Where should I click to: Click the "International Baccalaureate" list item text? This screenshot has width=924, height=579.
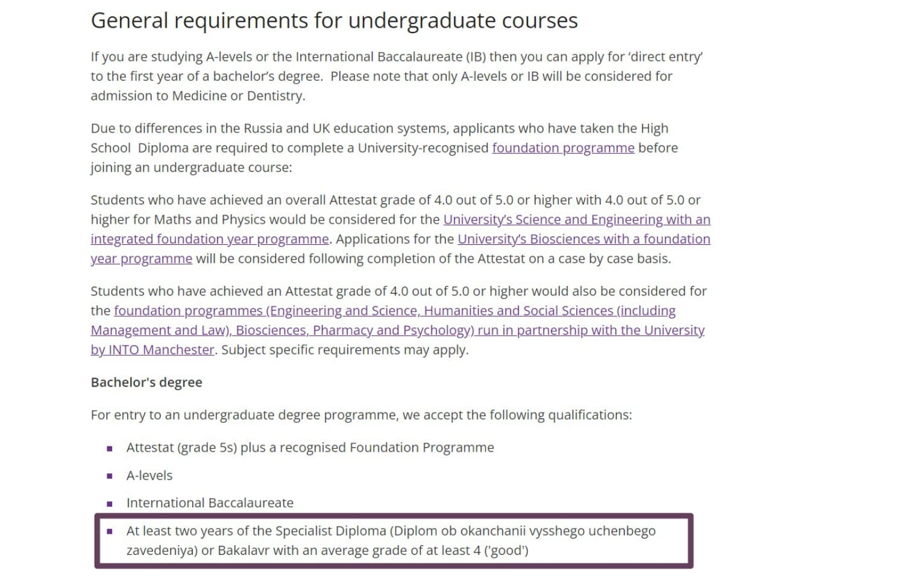[x=210, y=503]
